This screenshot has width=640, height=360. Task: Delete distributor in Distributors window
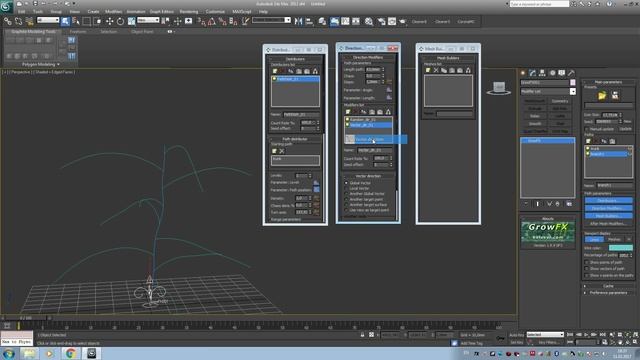point(282,71)
